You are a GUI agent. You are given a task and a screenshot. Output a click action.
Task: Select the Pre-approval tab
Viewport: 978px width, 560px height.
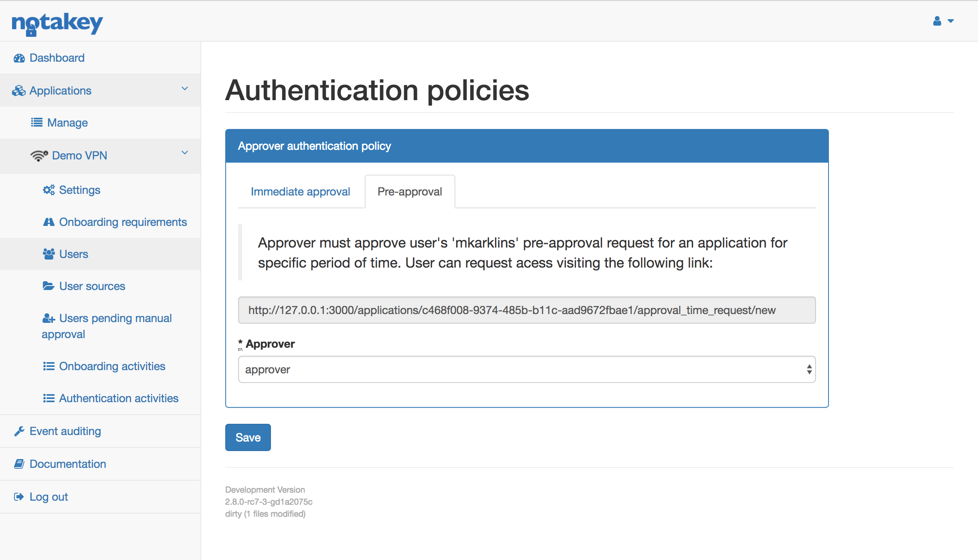pos(409,191)
